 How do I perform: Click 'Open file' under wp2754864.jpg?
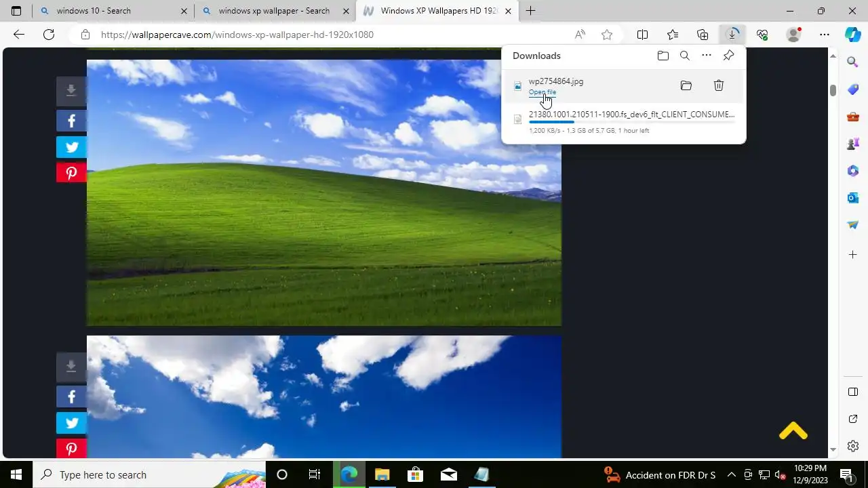click(542, 92)
